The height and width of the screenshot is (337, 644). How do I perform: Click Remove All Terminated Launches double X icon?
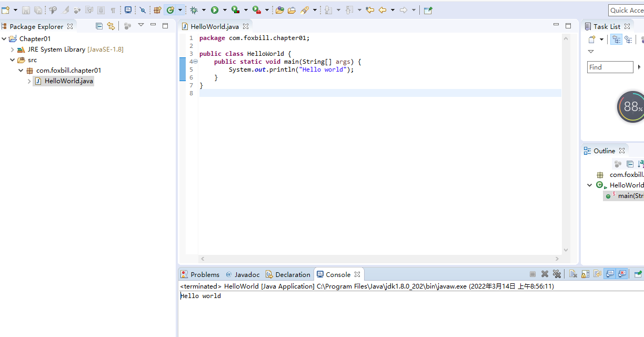pos(557,274)
